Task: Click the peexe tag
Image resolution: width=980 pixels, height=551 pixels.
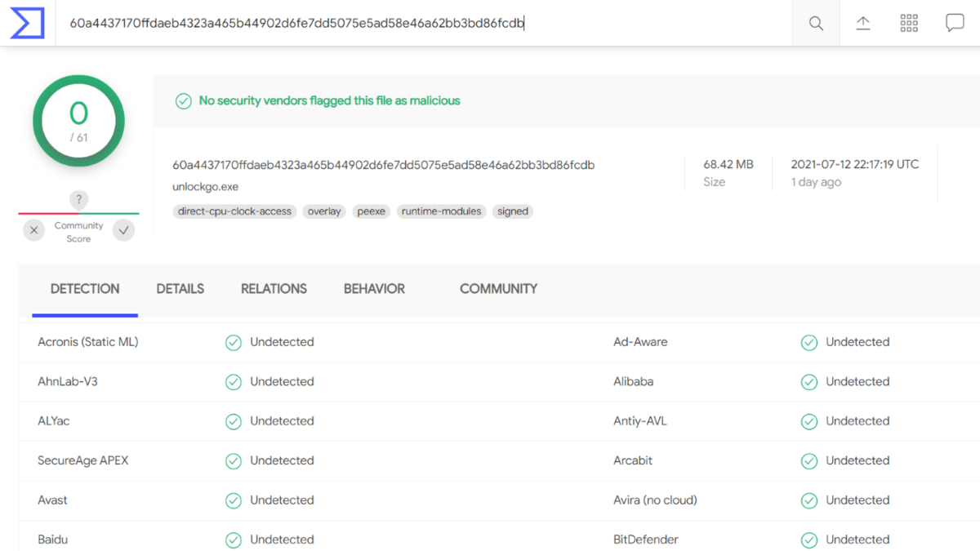Action: click(x=371, y=211)
